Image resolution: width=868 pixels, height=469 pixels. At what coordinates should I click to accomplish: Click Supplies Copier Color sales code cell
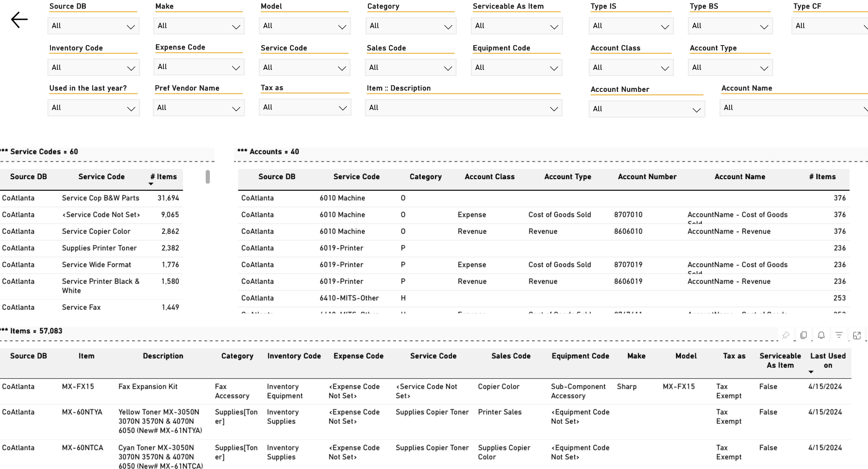504,452
